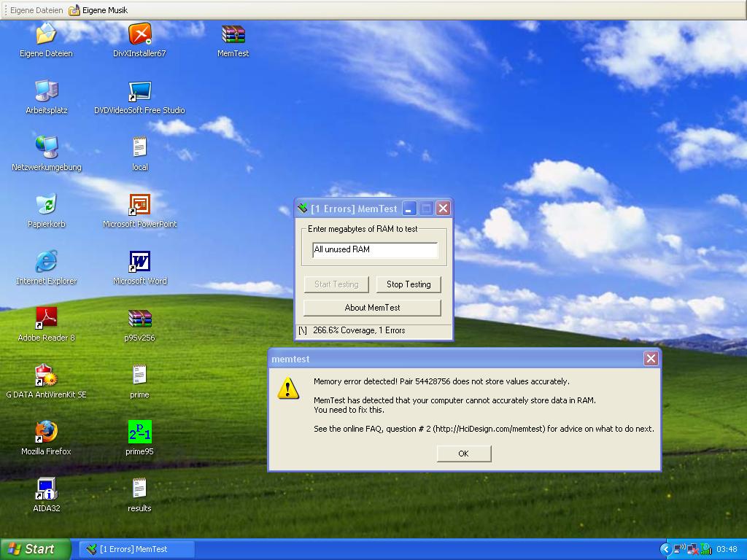
Task: Click the taskbar clock showing 03:48
Action: [x=727, y=550]
